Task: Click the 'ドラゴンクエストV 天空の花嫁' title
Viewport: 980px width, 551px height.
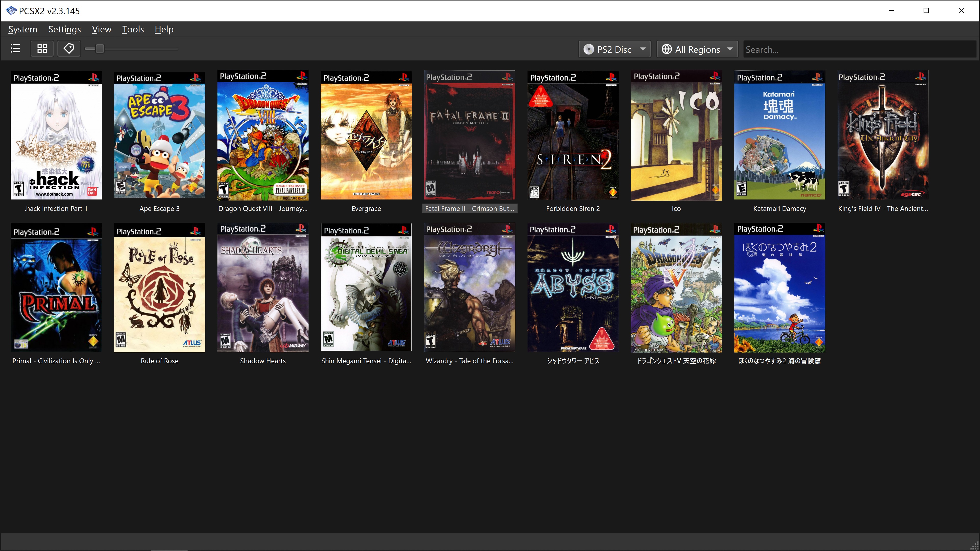Action: (676, 361)
